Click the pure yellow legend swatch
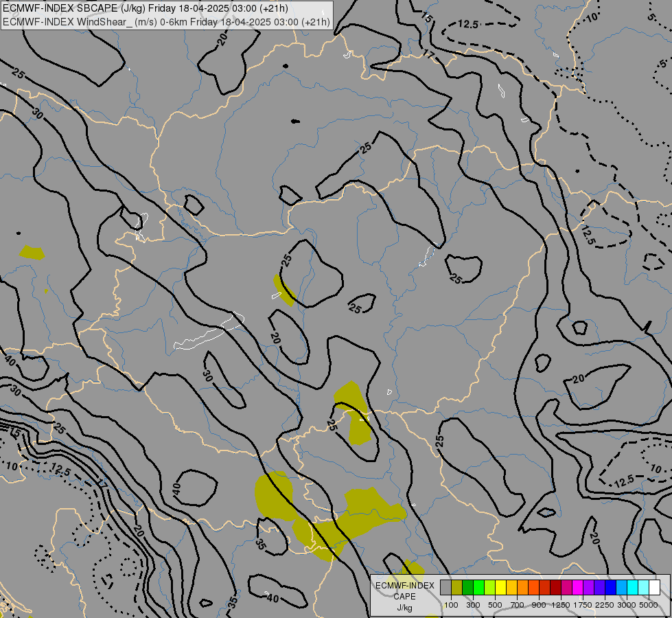Viewport: 672px width, 618px height. pyautogui.click(x=500, y=587)
